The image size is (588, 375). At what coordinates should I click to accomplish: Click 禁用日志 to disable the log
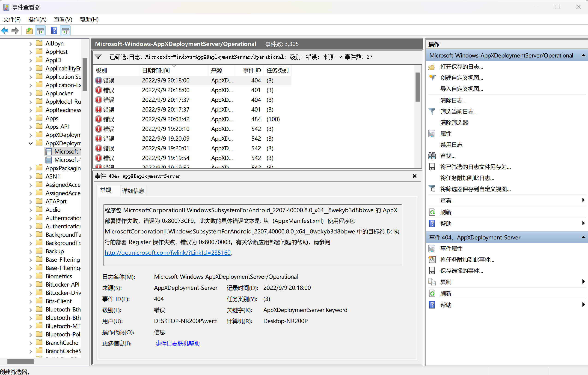(451, 145)
